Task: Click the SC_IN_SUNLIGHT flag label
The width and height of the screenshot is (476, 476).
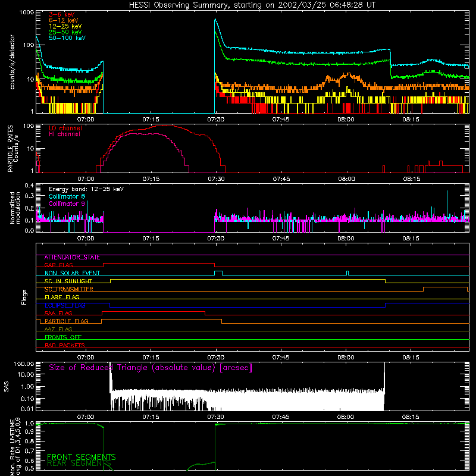Action: [68, 281]
